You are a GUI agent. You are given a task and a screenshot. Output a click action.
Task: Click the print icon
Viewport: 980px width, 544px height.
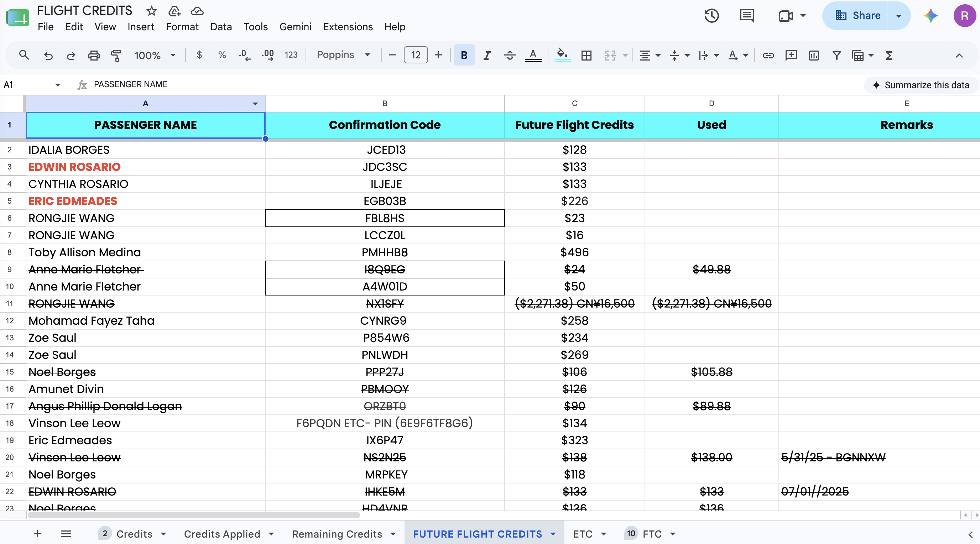[94, 56]
